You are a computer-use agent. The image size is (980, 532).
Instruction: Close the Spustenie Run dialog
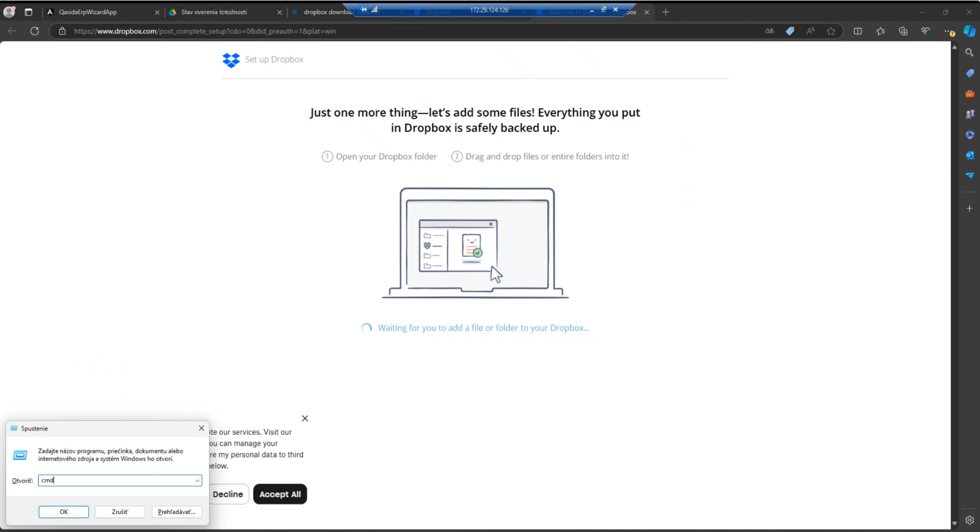click(x=201, y=428)
